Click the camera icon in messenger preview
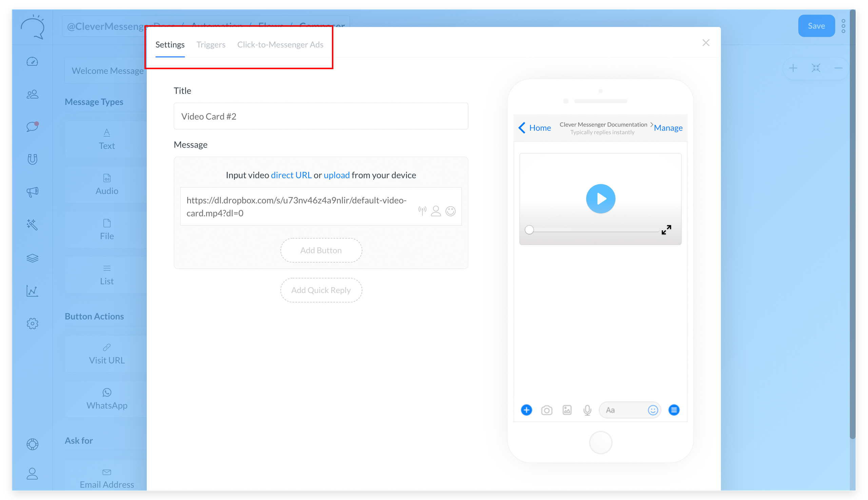The width and height of the screenshot is (868, 500). (x=547, y=410)
